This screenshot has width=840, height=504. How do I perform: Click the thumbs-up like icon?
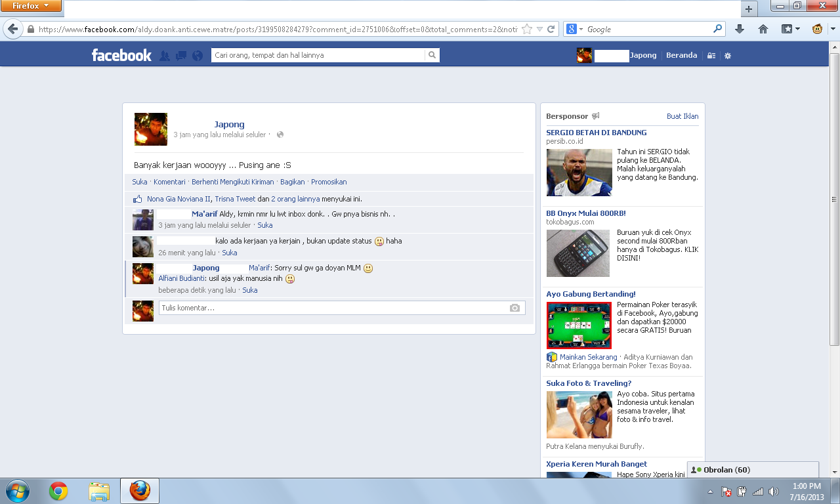[x=138, y=198]
